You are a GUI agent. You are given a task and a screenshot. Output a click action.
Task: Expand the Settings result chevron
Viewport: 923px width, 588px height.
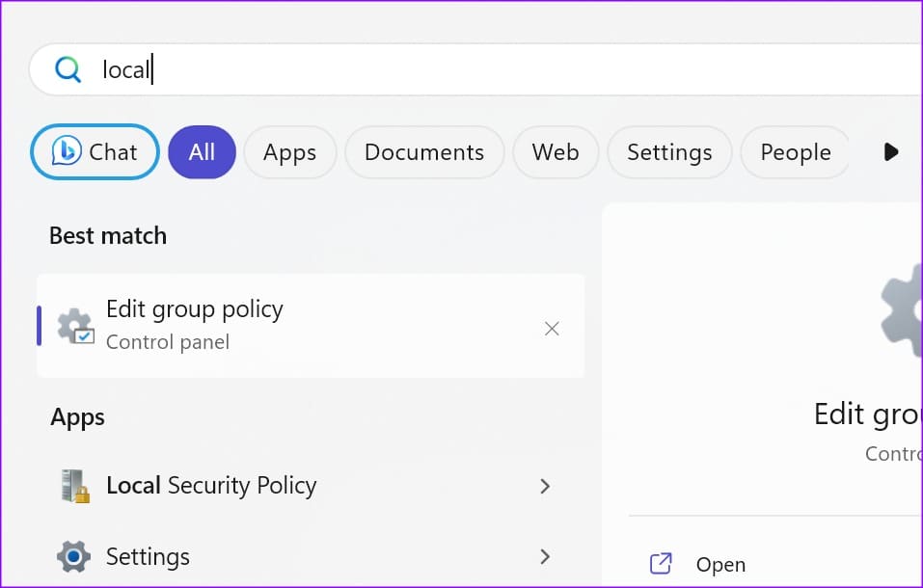click(545, 557)
